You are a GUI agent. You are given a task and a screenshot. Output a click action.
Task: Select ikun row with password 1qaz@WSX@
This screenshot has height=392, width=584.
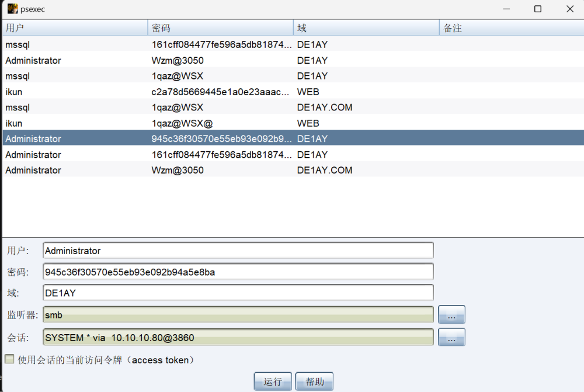point(175,123)
